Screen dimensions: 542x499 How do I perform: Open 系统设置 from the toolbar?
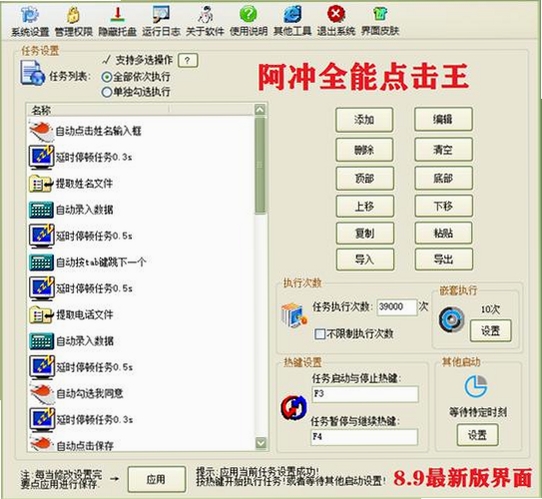[30, 22]
